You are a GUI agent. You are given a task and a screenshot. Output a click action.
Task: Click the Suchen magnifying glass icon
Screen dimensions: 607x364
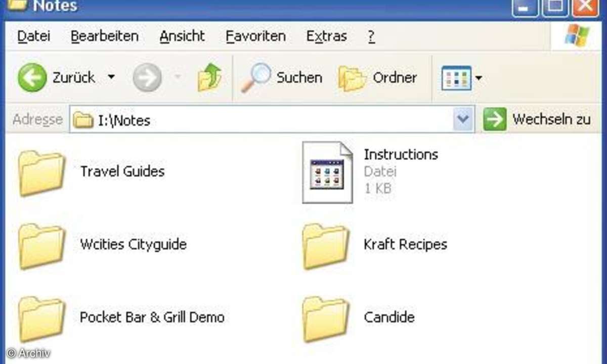point(255,77)
